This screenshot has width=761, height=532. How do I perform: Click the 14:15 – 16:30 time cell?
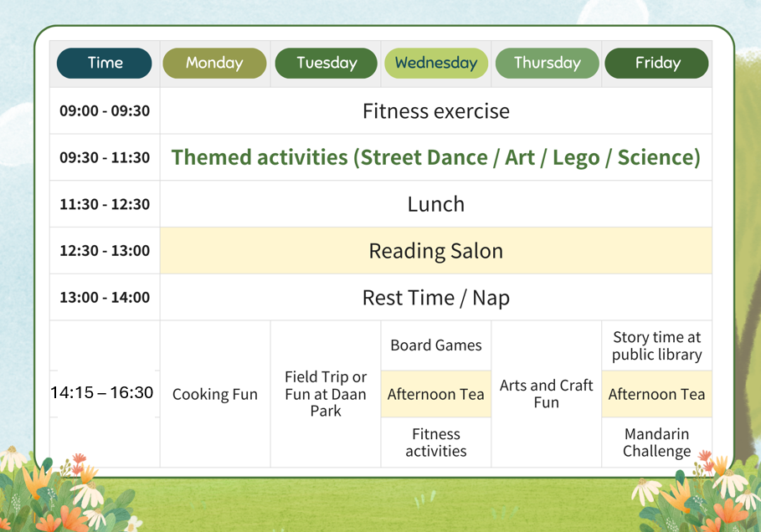pyautogui.click(x=102, y=393)
